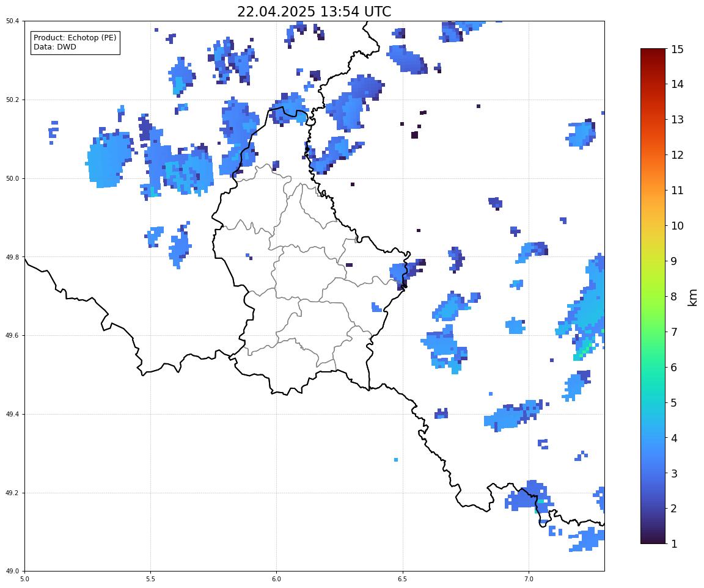Screen dimensions: 704x588
Task: Click the title '22.04.2025 13:54 UTC'
Action: [x=314, y=12]
